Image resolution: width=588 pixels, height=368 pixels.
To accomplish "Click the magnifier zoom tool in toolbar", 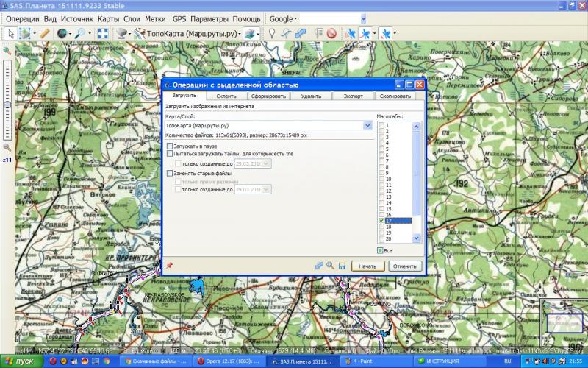I will [x=79, y=33].
